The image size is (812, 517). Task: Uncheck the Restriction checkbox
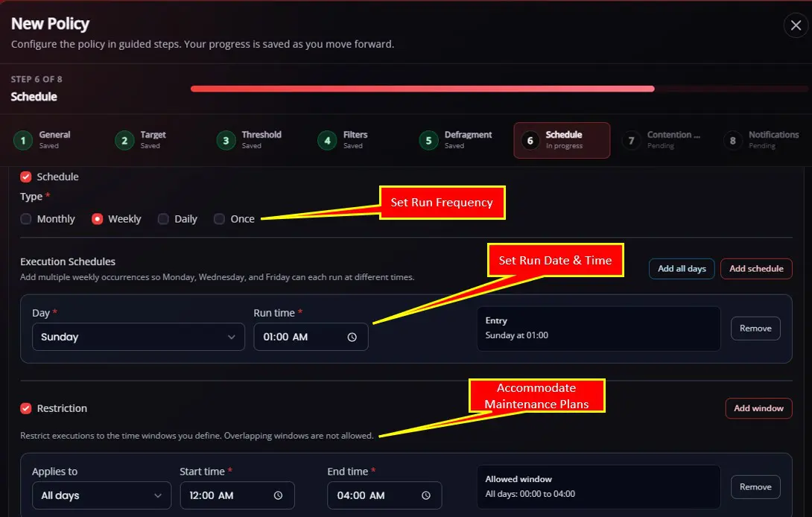click(x=26, y=408)
